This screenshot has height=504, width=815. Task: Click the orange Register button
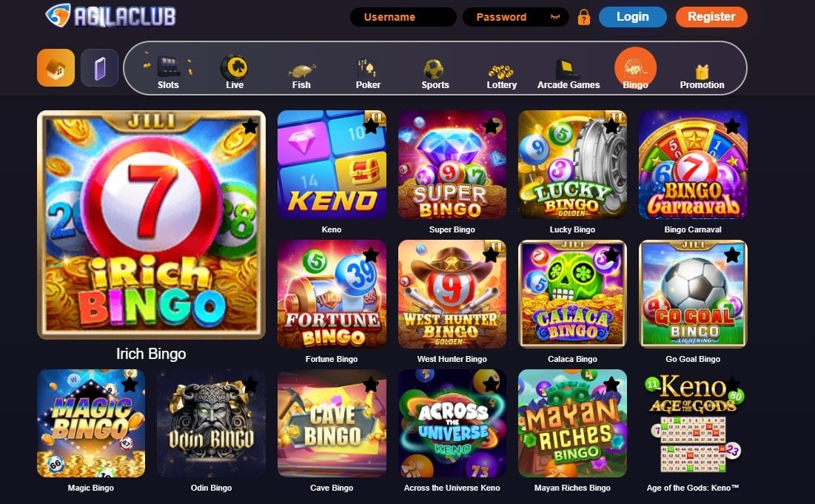coord(711,17)
